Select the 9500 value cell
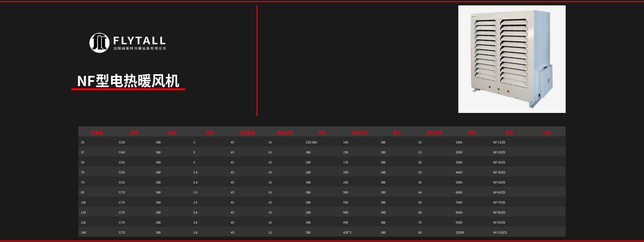The image size is (644, 242). point(459,223)
